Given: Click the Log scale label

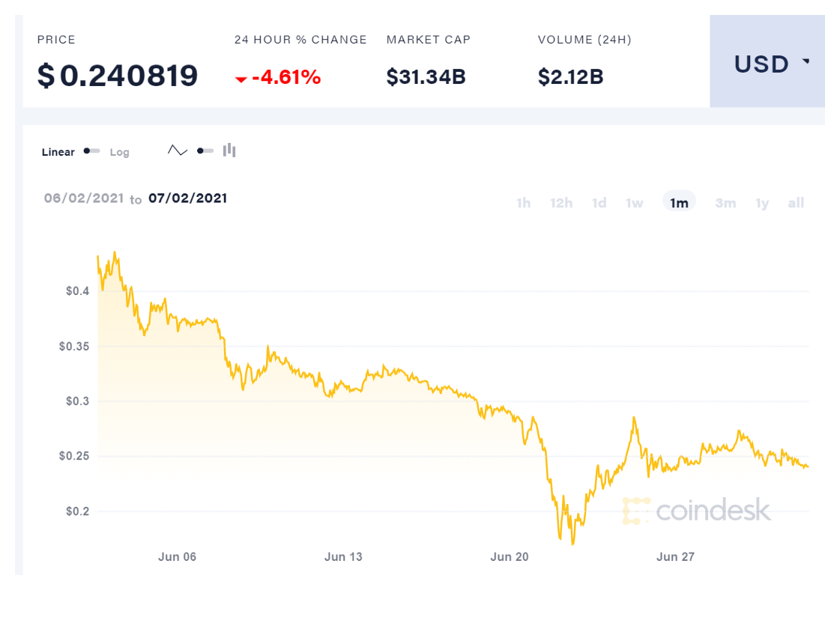Looking at the screenshot, I should (x=120, y=152).
